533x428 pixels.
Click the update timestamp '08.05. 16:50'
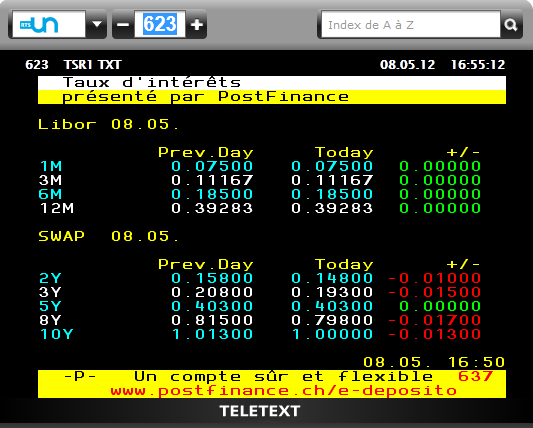point(434,362)
